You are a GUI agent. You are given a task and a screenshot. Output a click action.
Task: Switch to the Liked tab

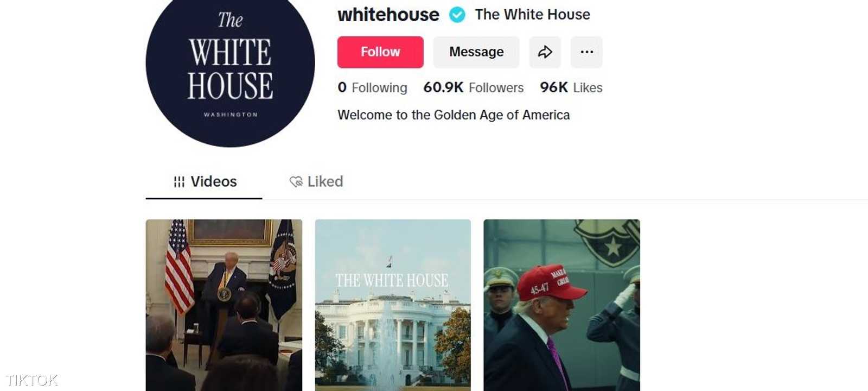(x=316, y=181)
